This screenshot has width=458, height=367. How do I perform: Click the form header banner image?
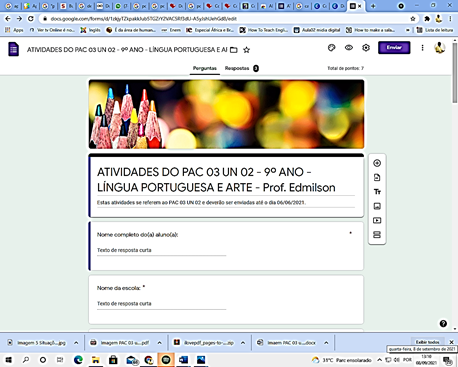tap(226, 114)
